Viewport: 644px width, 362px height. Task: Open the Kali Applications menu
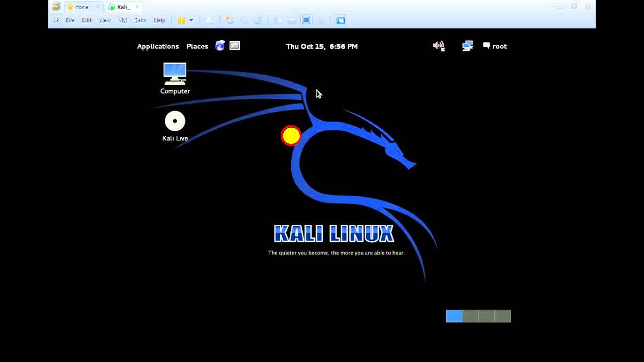158,46
